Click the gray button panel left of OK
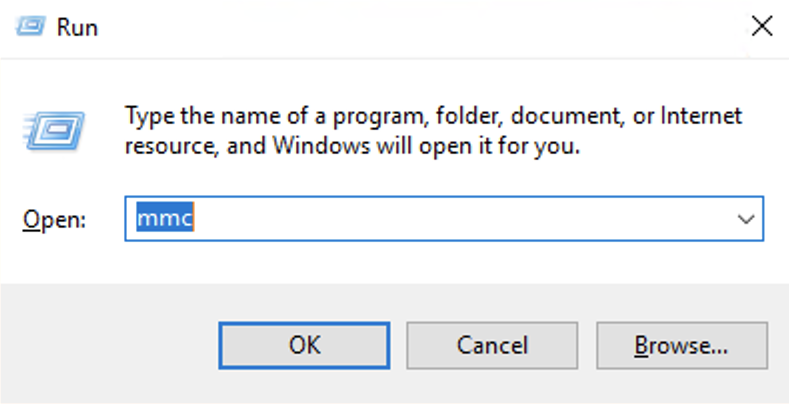The height and width of the screenshot is (404, 789). pos(108,345)
